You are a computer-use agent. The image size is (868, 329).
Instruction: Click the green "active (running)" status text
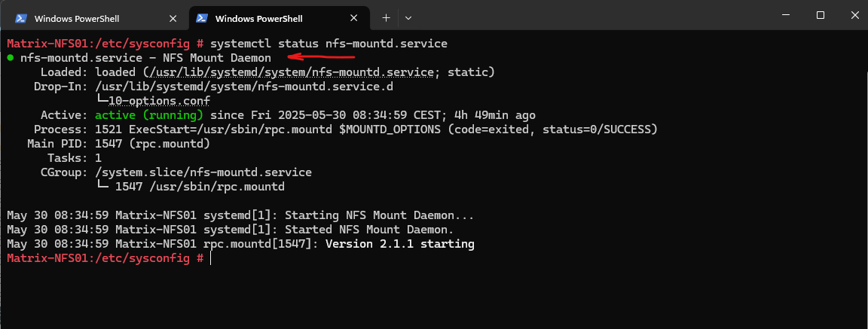pos(149,115)
